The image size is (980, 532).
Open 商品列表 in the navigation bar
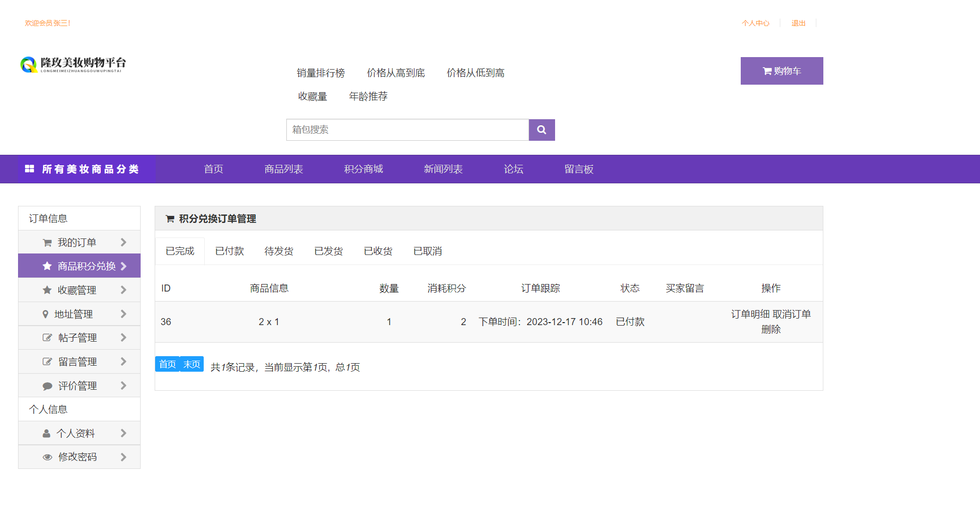[x=284, y=169]
